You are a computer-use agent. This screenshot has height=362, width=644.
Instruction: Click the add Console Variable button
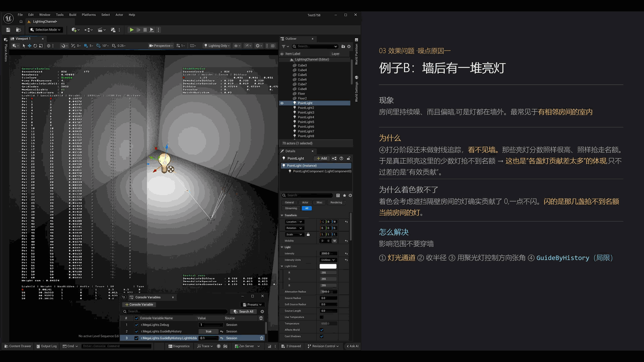(139, 304)
